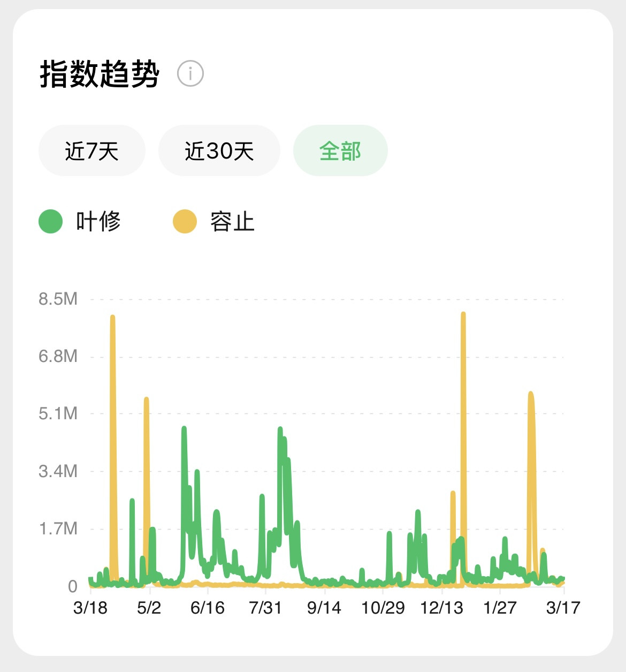Screen dimensions: 626x672
Task: Click the 9/14 date axis label
Action: pyautogui.click(x=324, y=608)
